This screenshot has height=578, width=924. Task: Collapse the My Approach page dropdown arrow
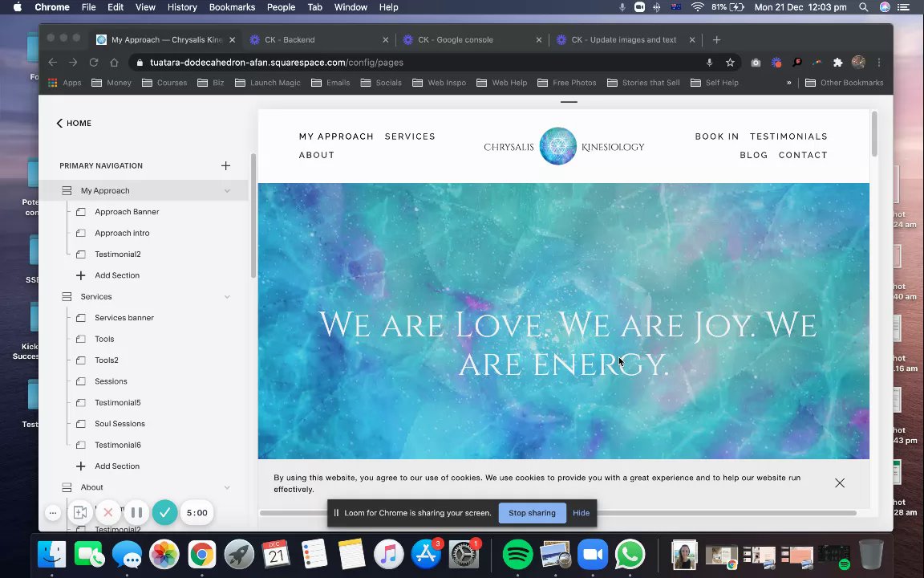click(227, 190)
